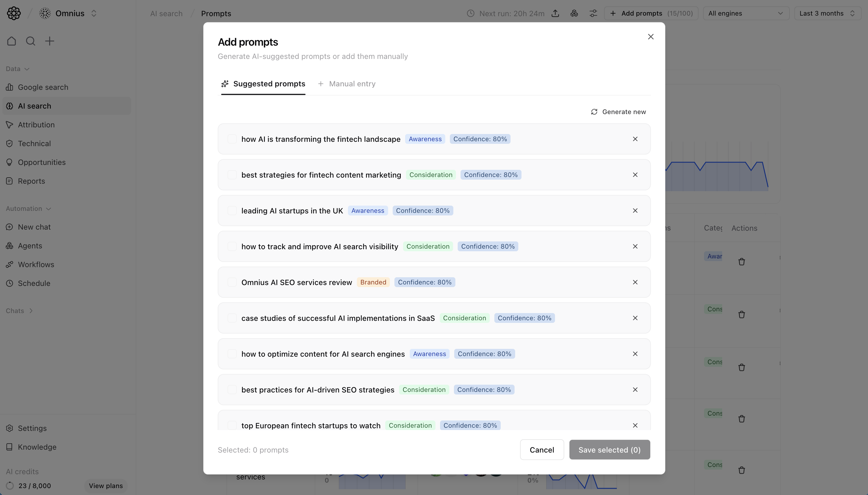Click View plans button
Image resolution: width=868 pixels, height=495 pixels.
[106, 486]
